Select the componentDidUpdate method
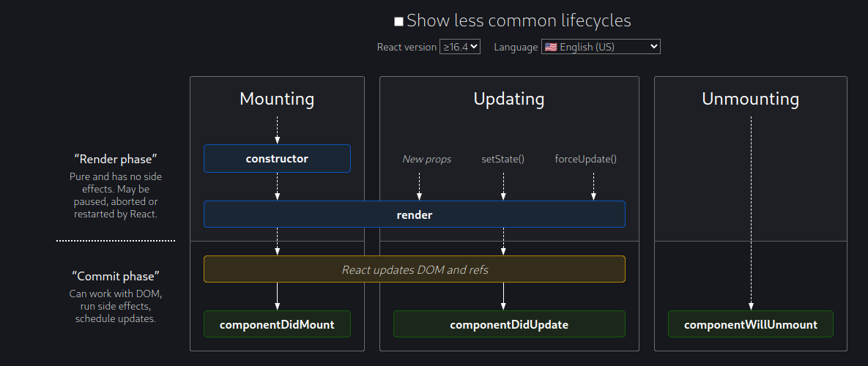The height and width of the screenshot is (366, 868). [509, 324]
